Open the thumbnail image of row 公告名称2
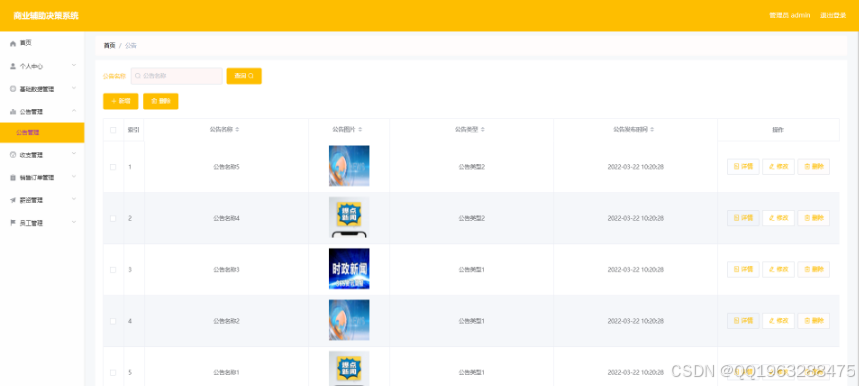 coord(349,320)
